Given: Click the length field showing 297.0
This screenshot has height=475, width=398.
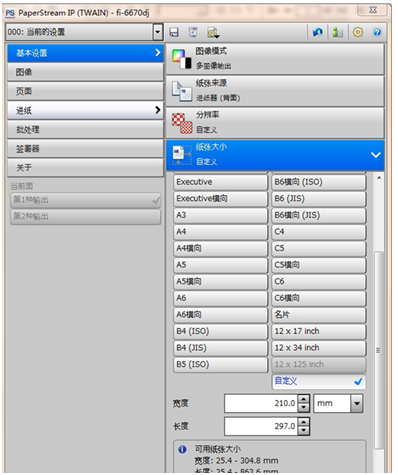Looking at the screenshot, I should pyautogui.click(x=261, y=426).
